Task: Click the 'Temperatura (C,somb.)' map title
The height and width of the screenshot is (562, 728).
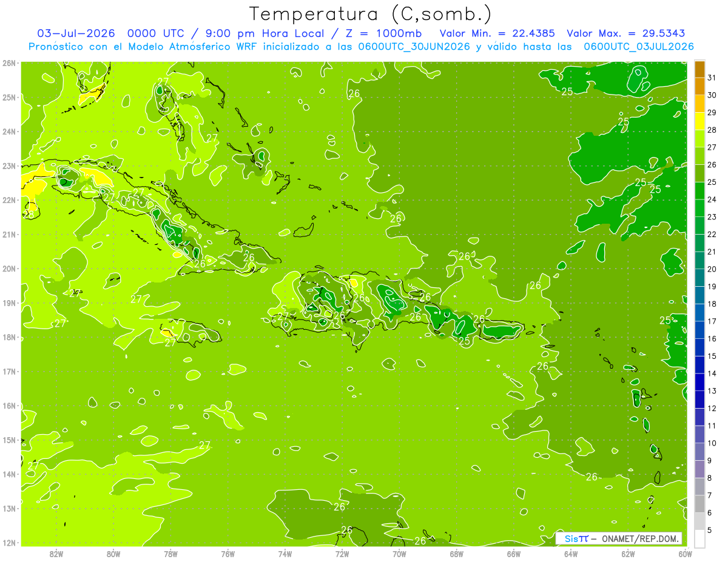Action: (371, 14)
